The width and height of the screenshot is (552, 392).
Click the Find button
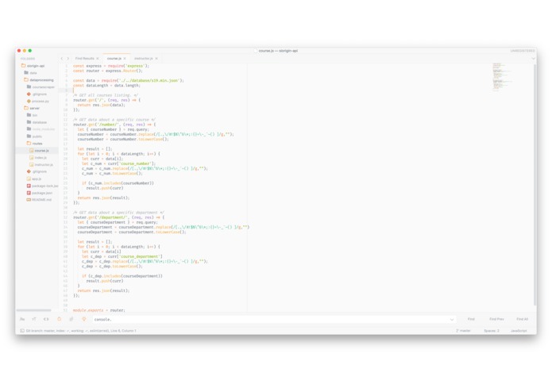[471, 319]
